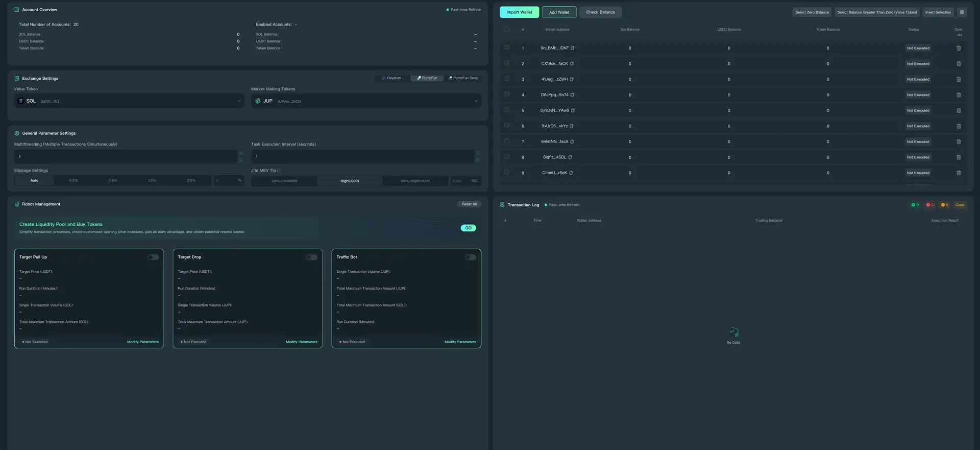This screenshot has height=450, width=980.
Task: Switch to the Raydium exchange tab
Action: [x=391, y=78]
